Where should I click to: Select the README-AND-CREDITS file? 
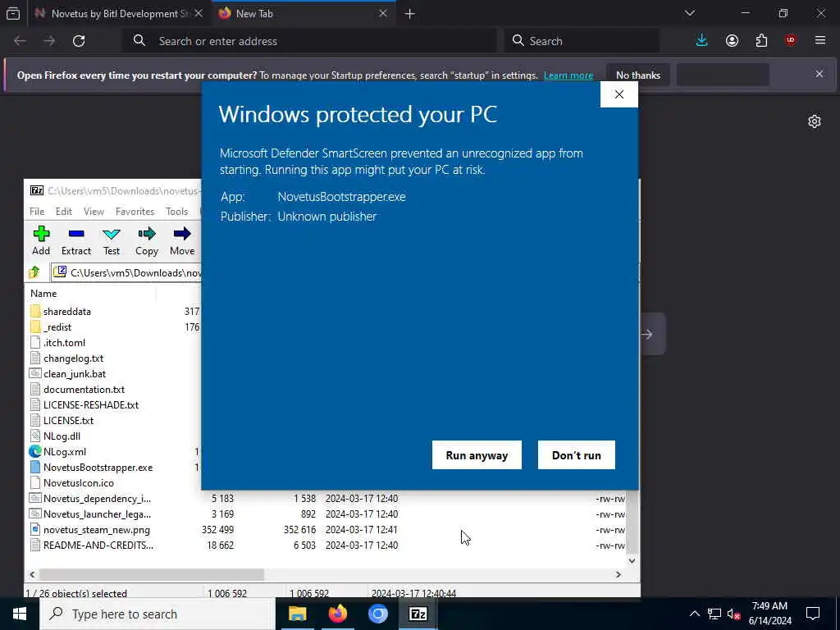pos(98,545)
